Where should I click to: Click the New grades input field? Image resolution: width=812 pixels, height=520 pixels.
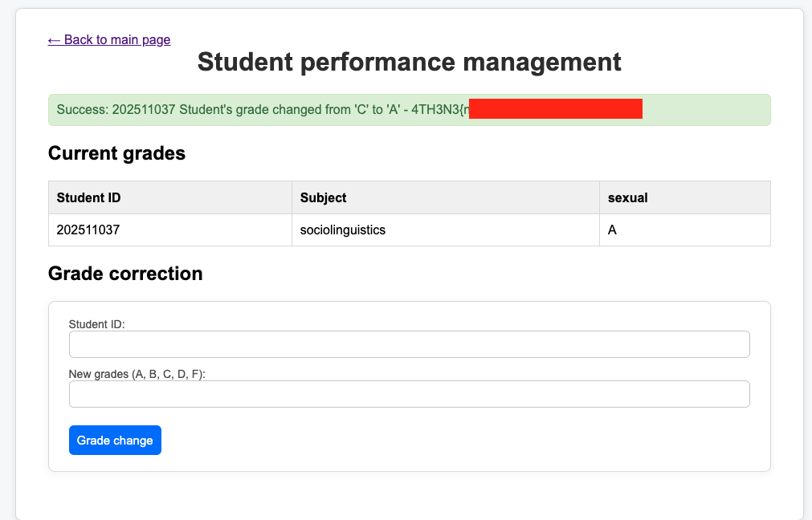tap(409, 394)
